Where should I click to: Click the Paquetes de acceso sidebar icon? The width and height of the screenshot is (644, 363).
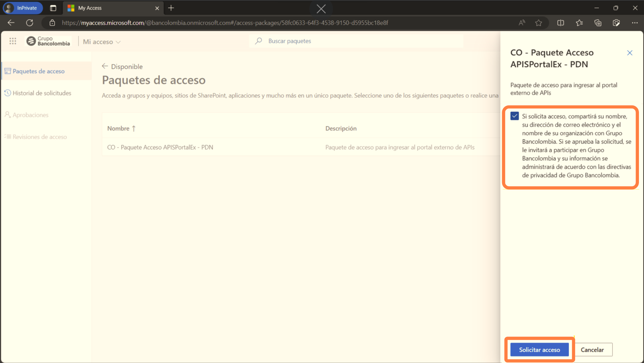click(7, 71)
